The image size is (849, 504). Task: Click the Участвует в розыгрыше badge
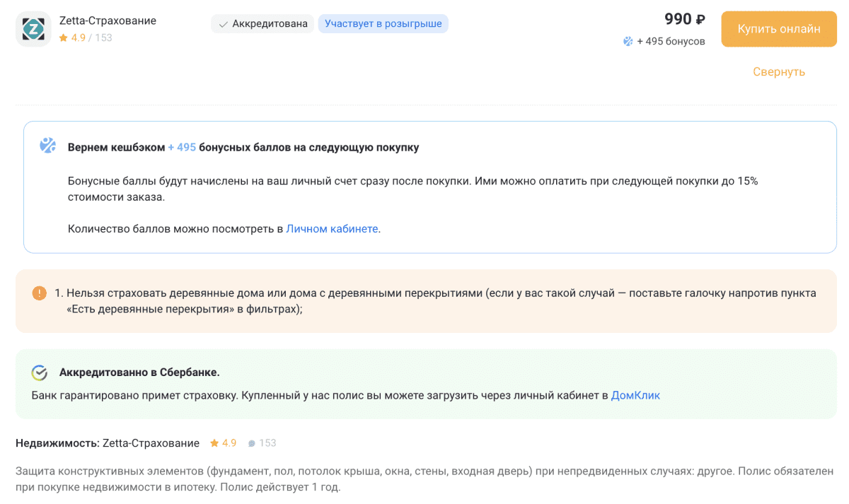(x=383, y=24)
